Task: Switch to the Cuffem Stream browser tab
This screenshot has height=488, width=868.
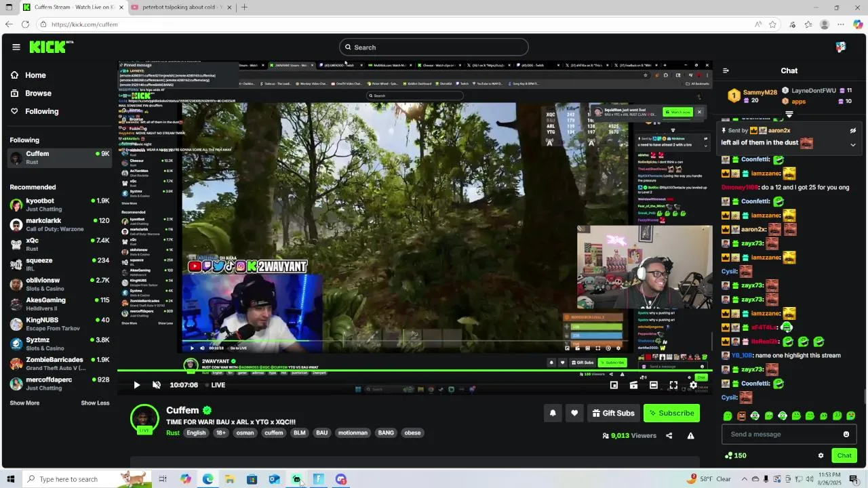Action: (x=73, y=7)
